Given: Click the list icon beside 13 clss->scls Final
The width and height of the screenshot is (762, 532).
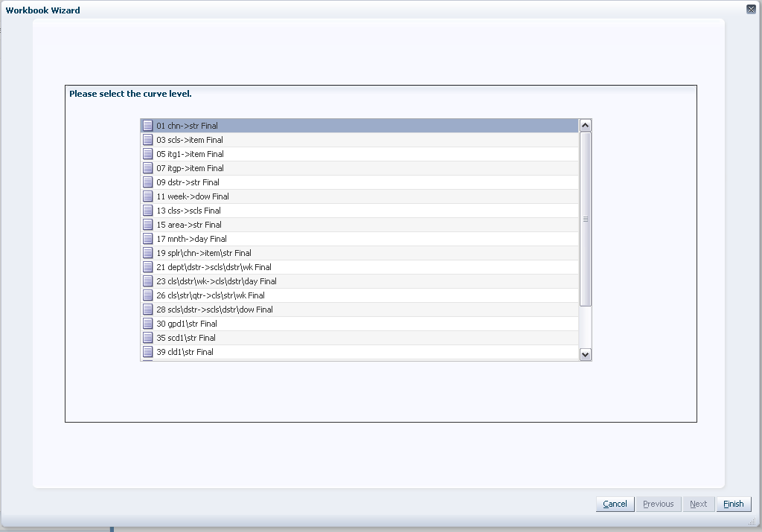Looking at the screenshot, I should point(148,210).
